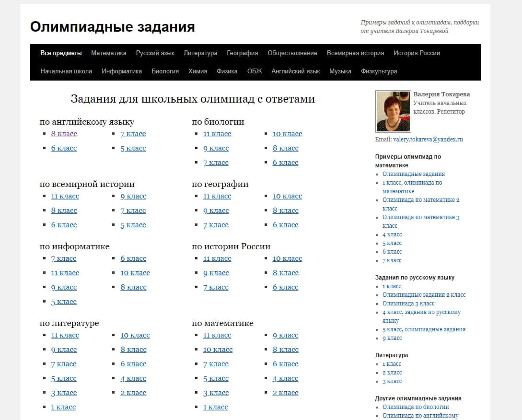Image resolution: width=522 pixels, height=420 pixels.
Task: Open 6 класс under истории России
Action: (x=285, y=288)
